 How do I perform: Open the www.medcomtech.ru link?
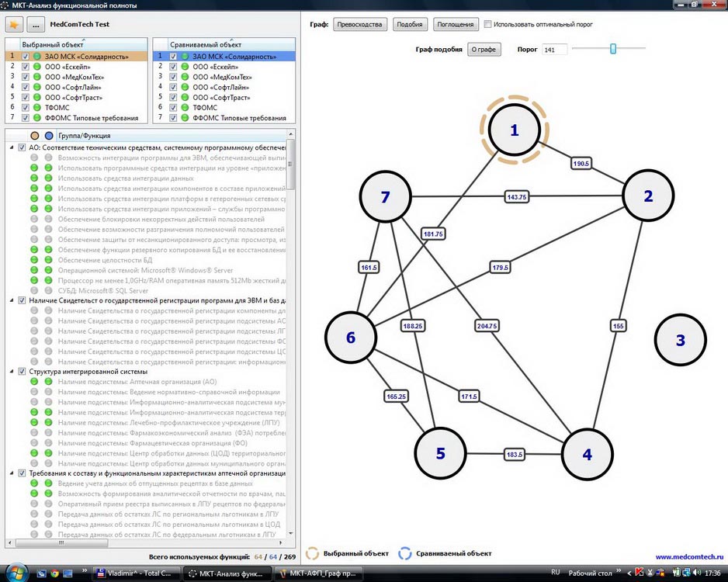689,557
